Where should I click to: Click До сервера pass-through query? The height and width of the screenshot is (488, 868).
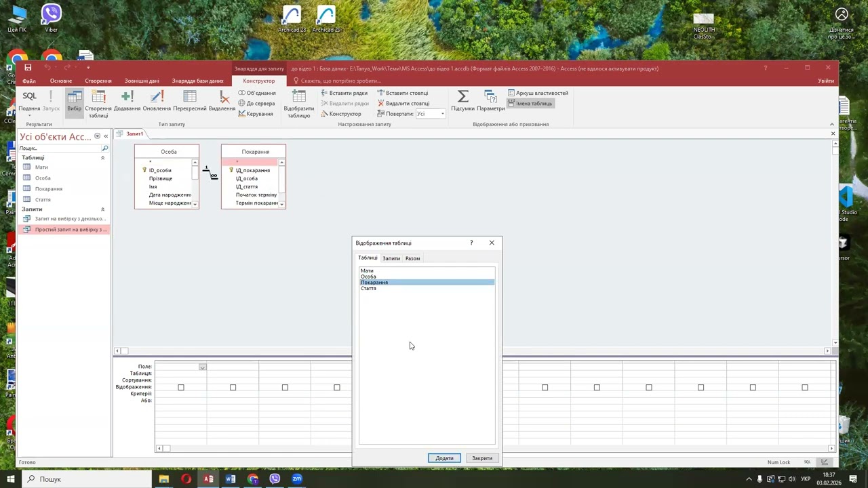[256, 103]
